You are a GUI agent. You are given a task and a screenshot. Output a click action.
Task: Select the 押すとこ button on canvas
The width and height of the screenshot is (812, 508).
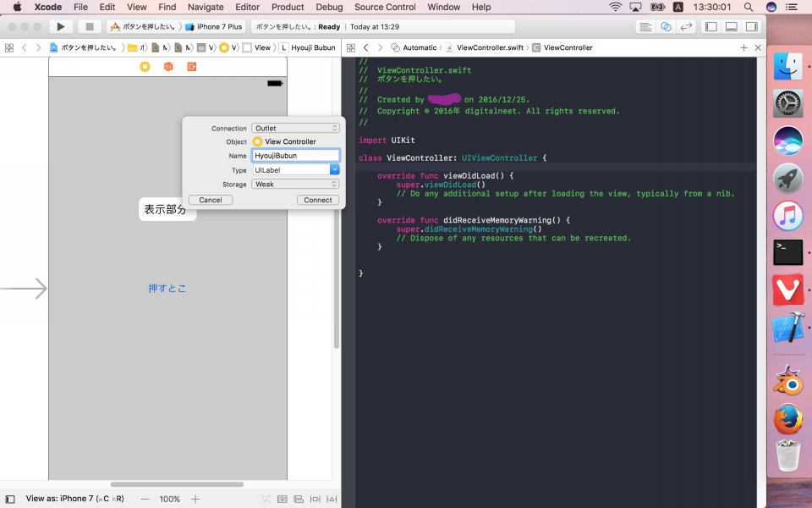click(167, 288)
